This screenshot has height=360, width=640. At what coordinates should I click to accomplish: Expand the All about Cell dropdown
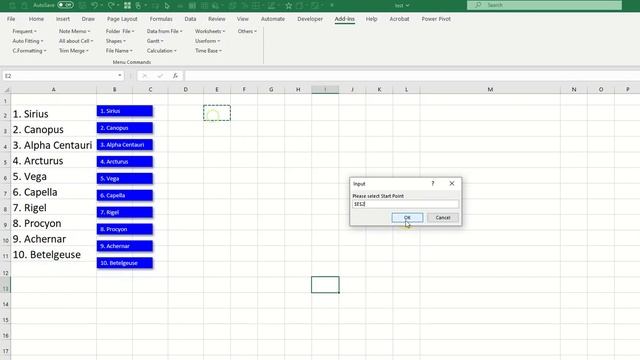point(76,41)
